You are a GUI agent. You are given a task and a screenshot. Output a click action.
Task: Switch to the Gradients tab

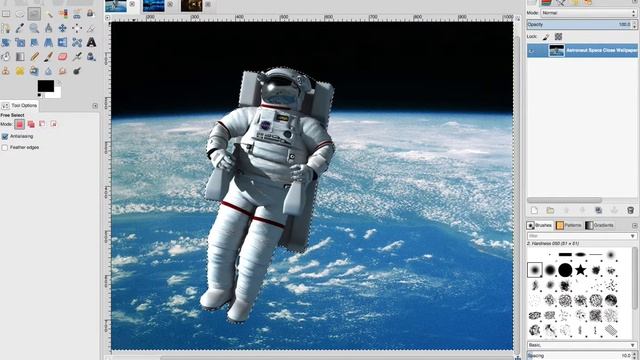point(599,225)
